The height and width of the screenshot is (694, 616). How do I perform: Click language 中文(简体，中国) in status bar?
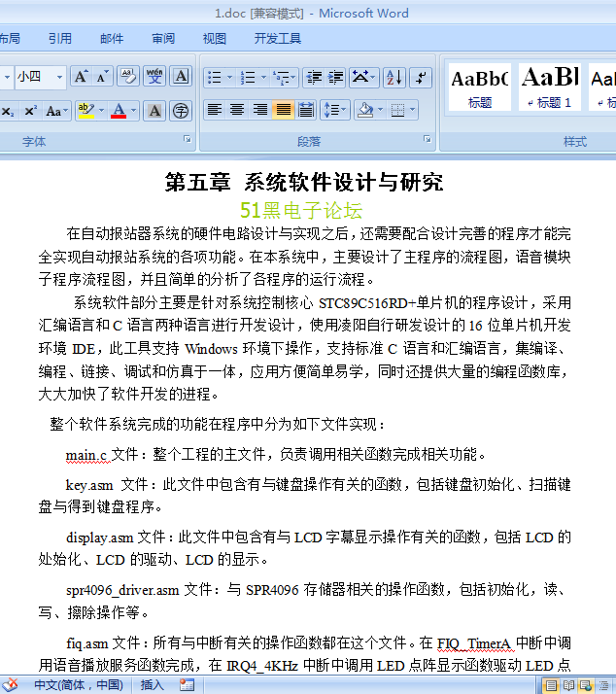[x=79, y=684]
